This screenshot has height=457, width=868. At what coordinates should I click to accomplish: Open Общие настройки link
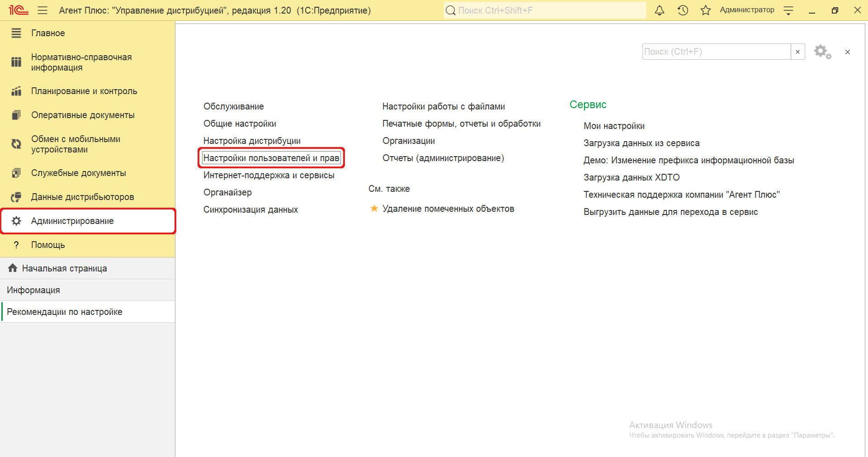click(x=240, y=124)
